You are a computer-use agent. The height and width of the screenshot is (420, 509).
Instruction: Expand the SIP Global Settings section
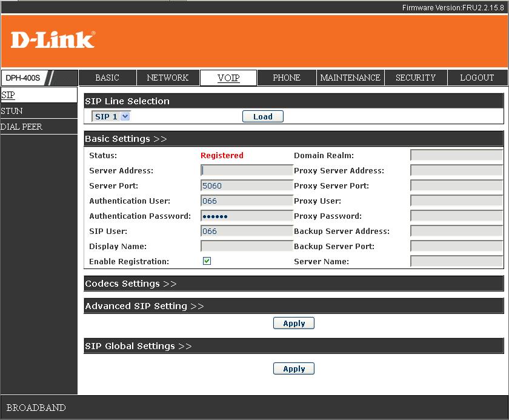[138, 346]
